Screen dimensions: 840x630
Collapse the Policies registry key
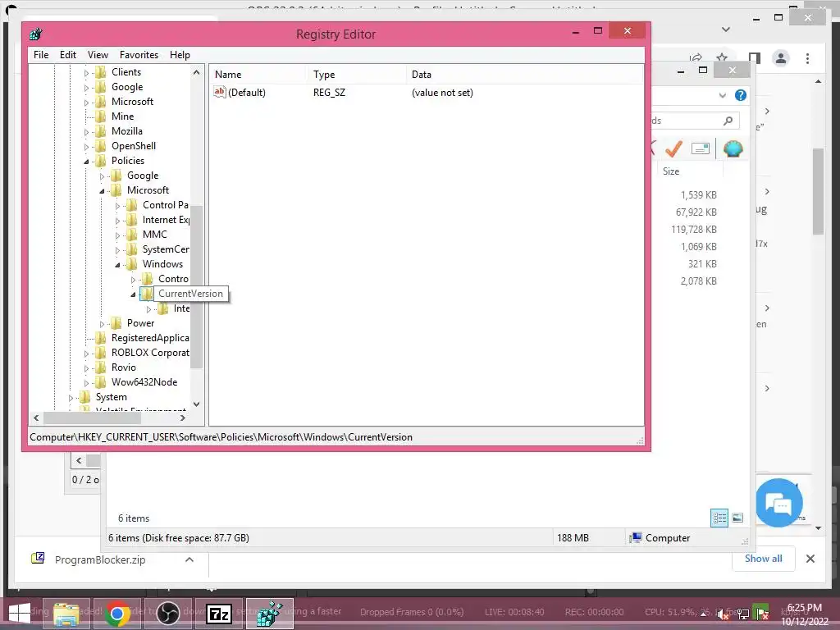pos(86,162)
